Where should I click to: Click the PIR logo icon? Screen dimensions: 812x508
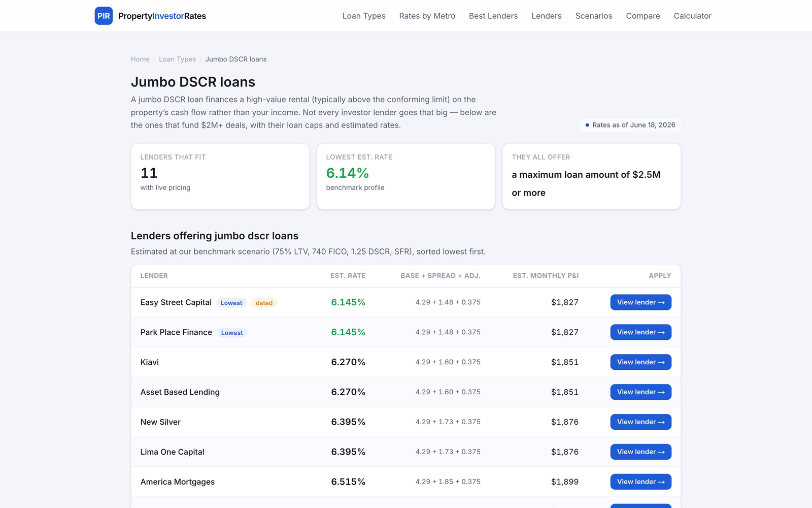click(104, 16)
